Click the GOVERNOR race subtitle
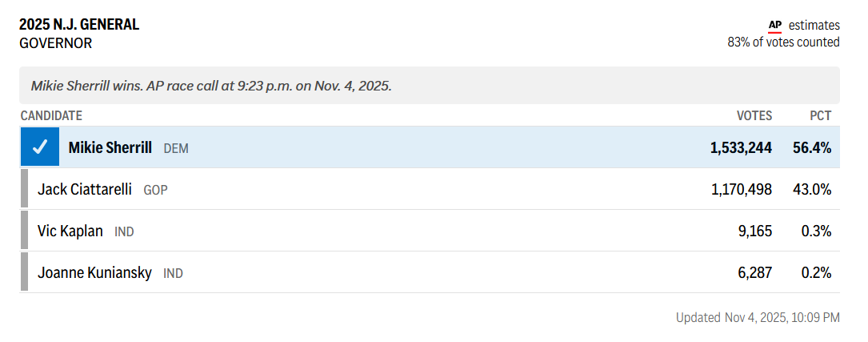Image resolution: width=868 pixels, height=342 pixels. click(x=56, y=43)
